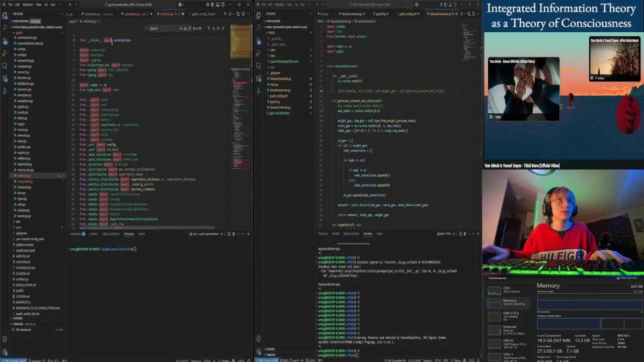Image resolution: width=644 pixels, height=362 pixels.
Task: Toggle panel in left window title bar
Action: coord(217,5)
